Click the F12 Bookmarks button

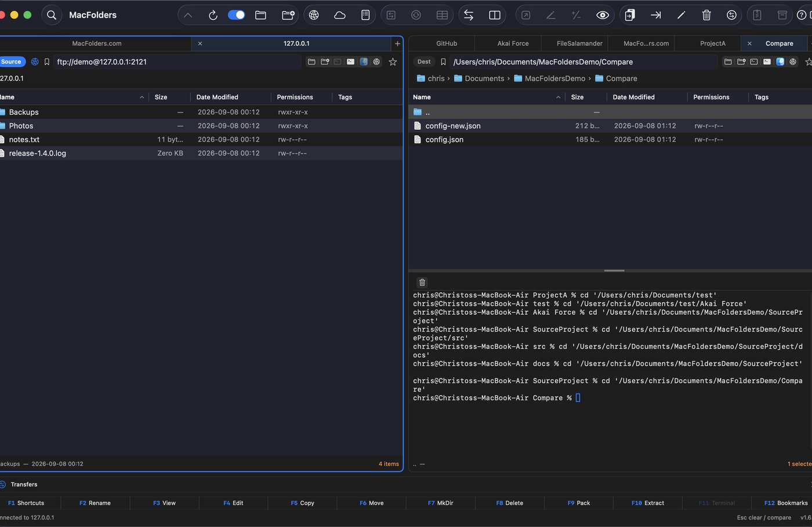point(785,503)
